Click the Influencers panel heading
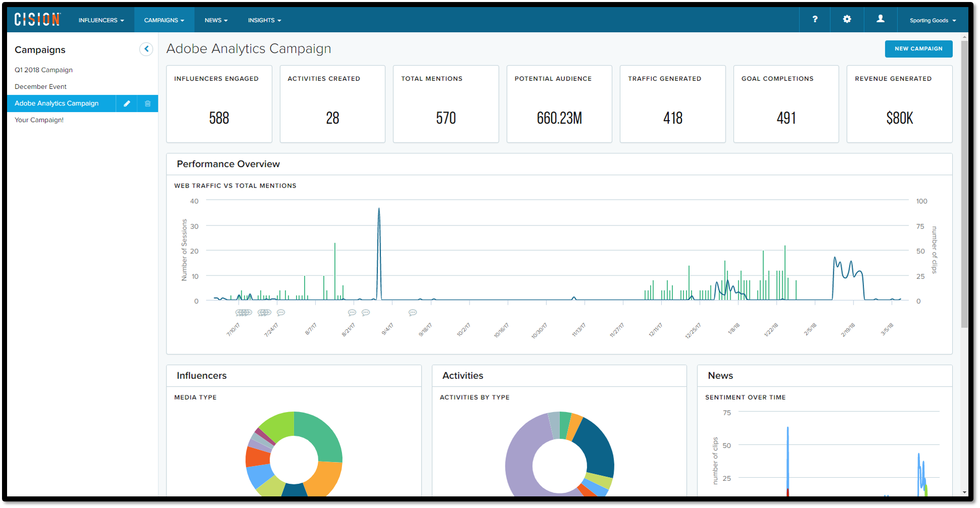 [x=201, y=376]
